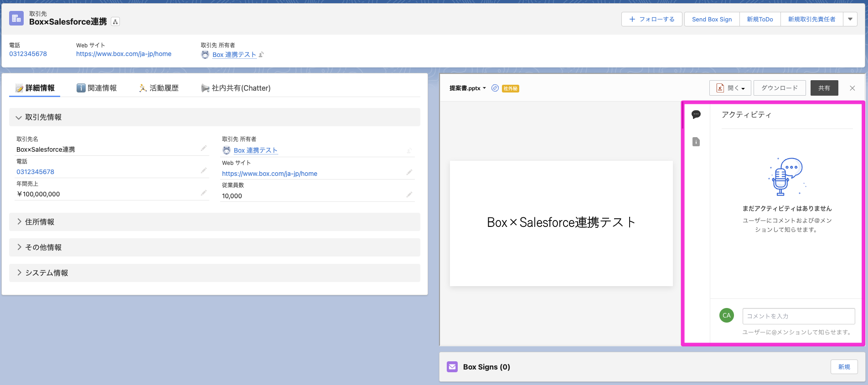Click the microphone illustration in Activity panel
This screenshot has height=385, width=868.
coord(787,177)
